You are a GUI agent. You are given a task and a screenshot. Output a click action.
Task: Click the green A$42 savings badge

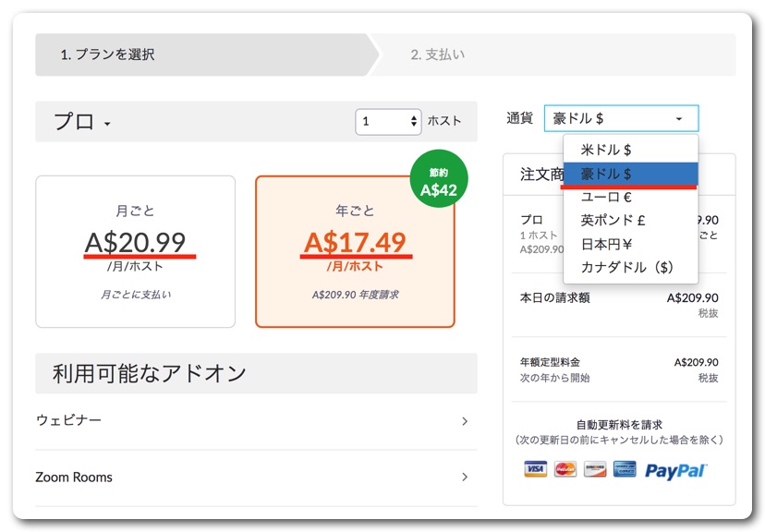tap(439, 179)
